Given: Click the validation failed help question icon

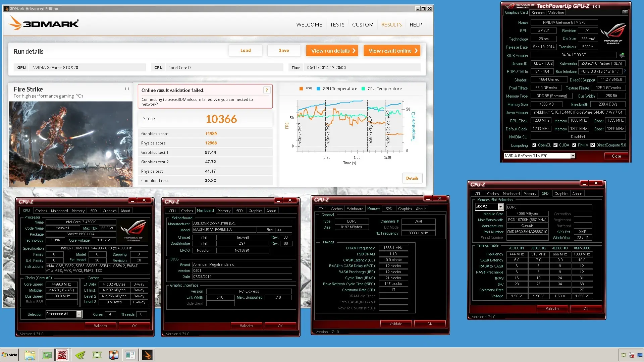Looking at the screenshot, I should pyautogui.click(x=267, y=90).
